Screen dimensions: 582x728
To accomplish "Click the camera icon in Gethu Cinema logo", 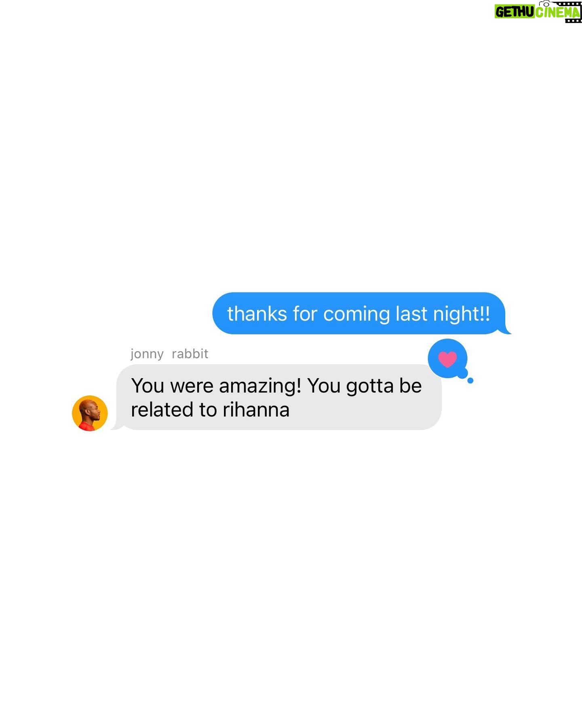I will point(545,4).
